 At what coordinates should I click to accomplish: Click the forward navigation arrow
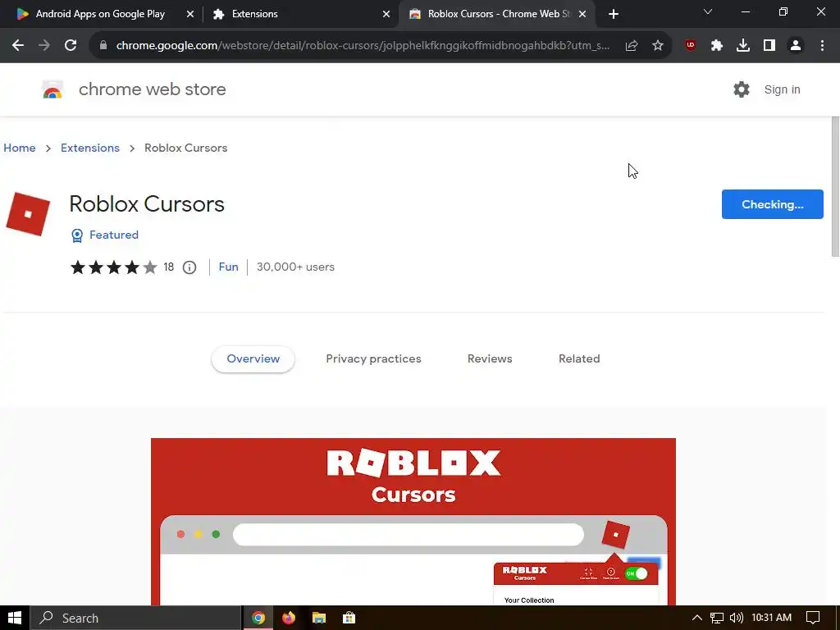(x=44, y=46)
